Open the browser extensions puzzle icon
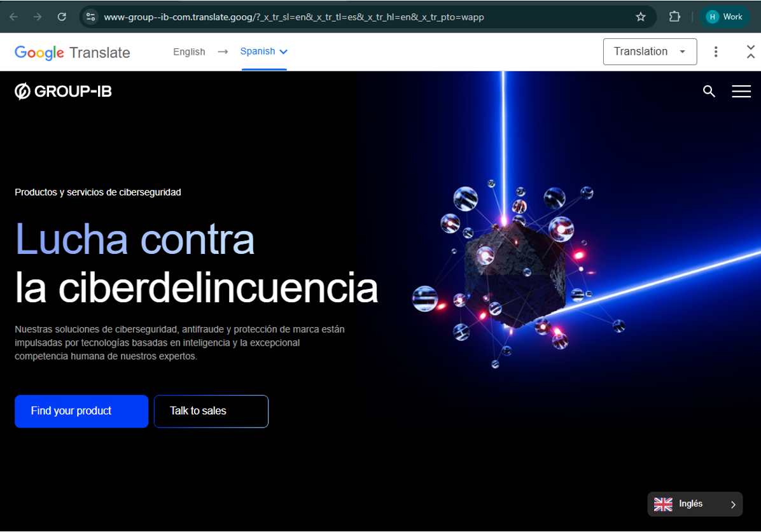Viewport: 761px width, 532px height. (674, 17)
